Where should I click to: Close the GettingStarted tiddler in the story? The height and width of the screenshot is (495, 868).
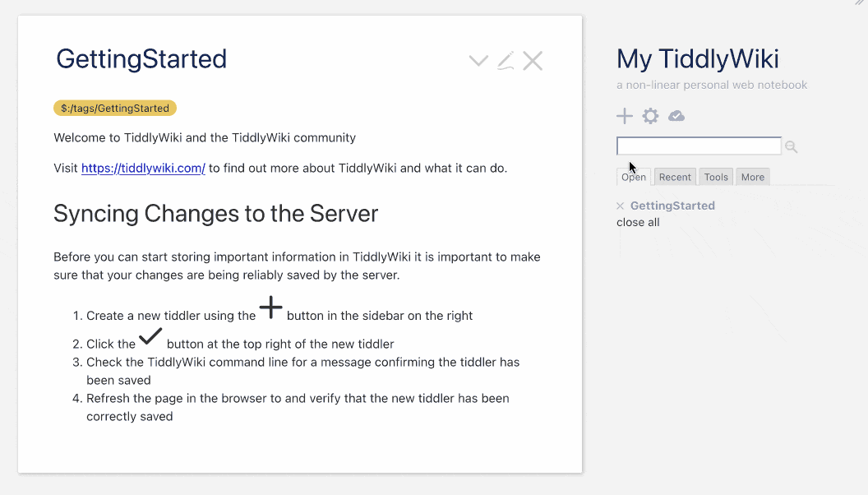click(x=533, y=60)
